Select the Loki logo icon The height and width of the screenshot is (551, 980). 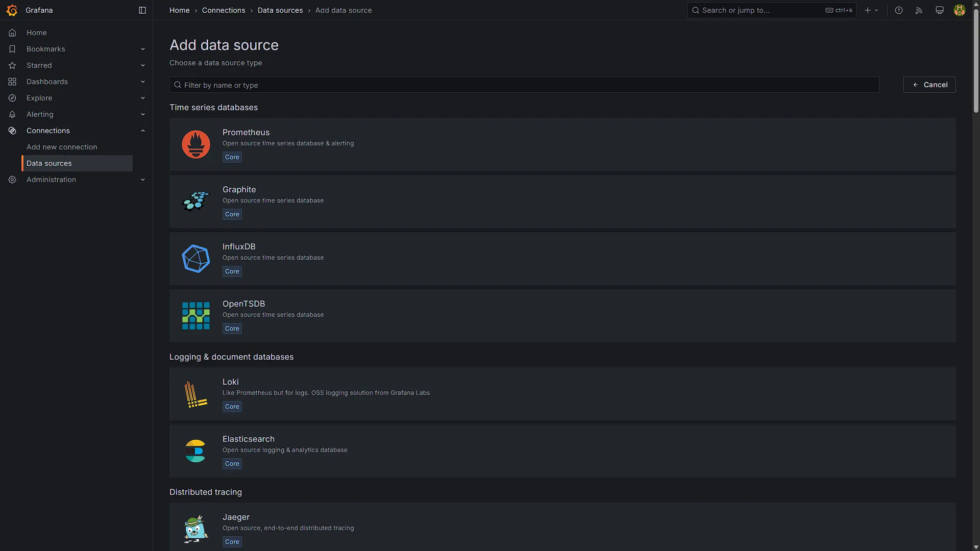196,394
